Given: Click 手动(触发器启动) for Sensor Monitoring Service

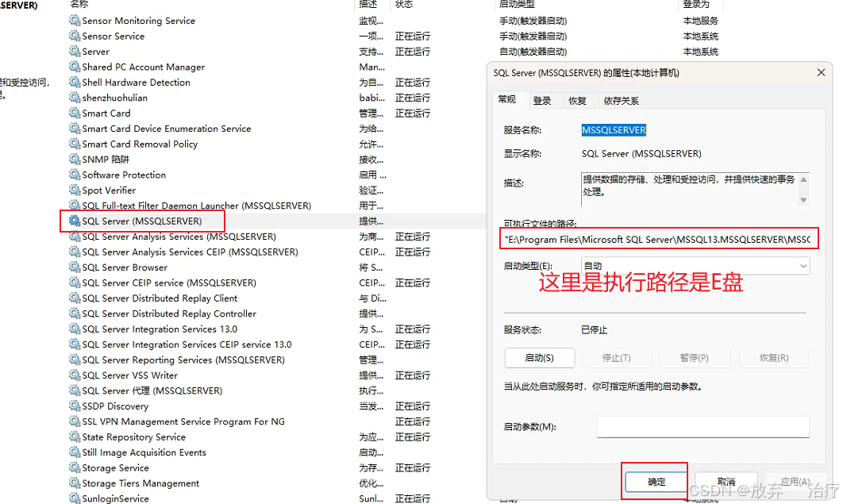Looking at the screenshot, I should tap(533, 21).
